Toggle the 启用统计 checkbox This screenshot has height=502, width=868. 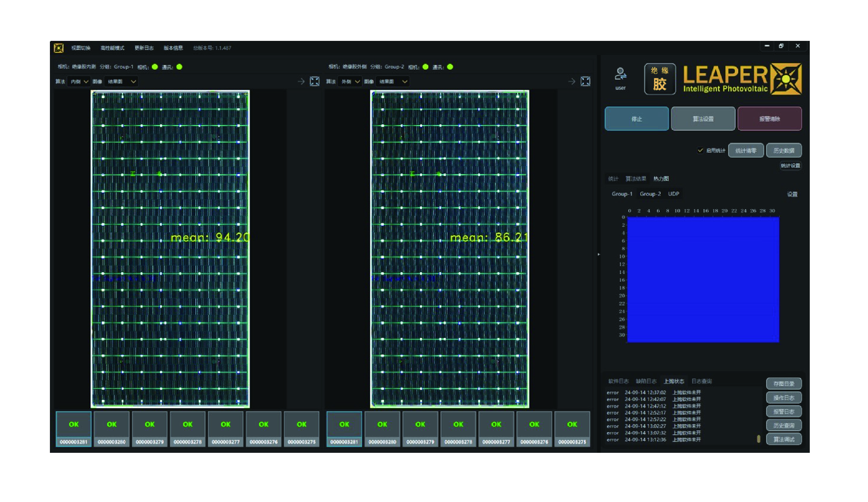pyautogui.click(x=700, y=150)
